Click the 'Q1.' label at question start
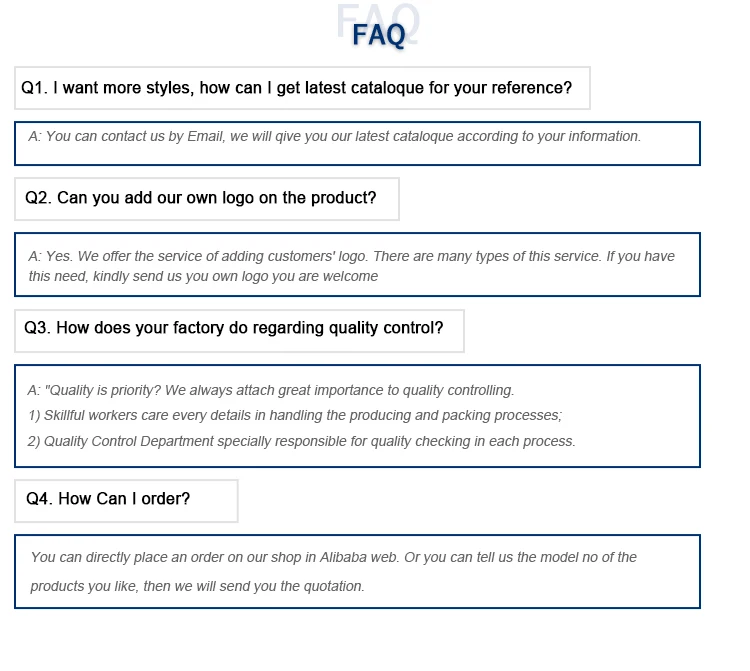This screenshot has height=671, width=750. point(34,88)
